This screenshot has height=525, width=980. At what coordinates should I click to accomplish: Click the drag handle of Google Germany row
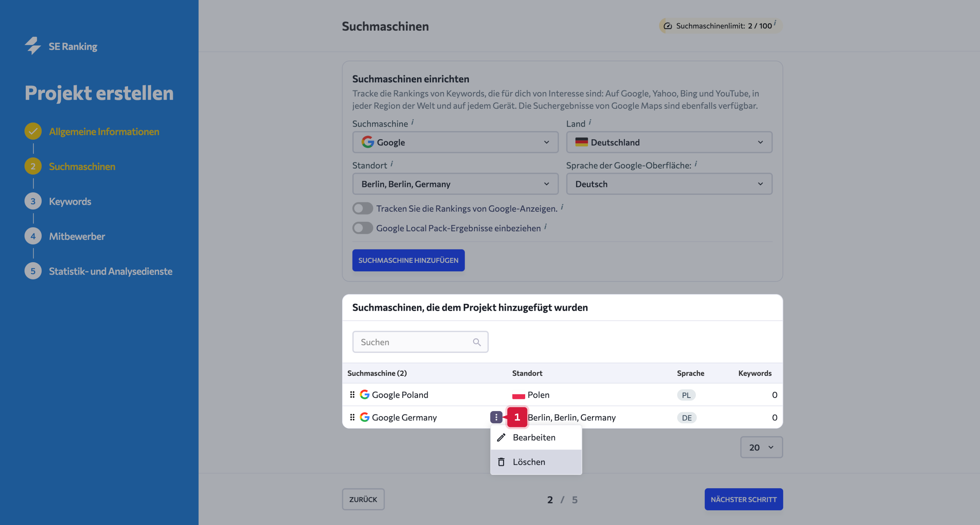click(352, 417)
